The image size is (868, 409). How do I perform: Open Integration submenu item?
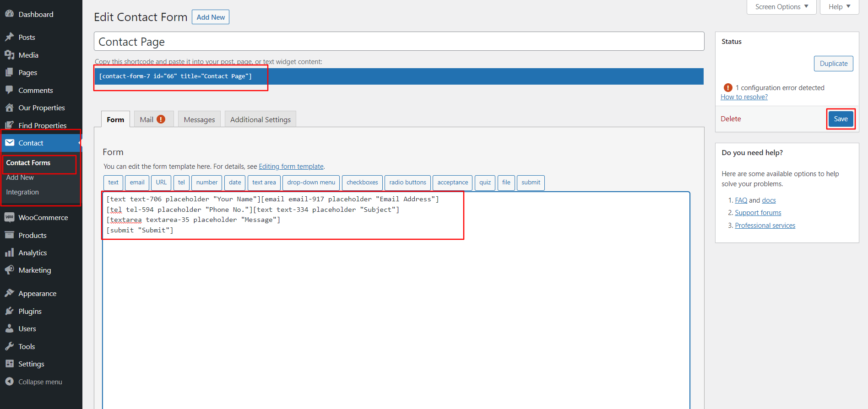coord(22,192)
